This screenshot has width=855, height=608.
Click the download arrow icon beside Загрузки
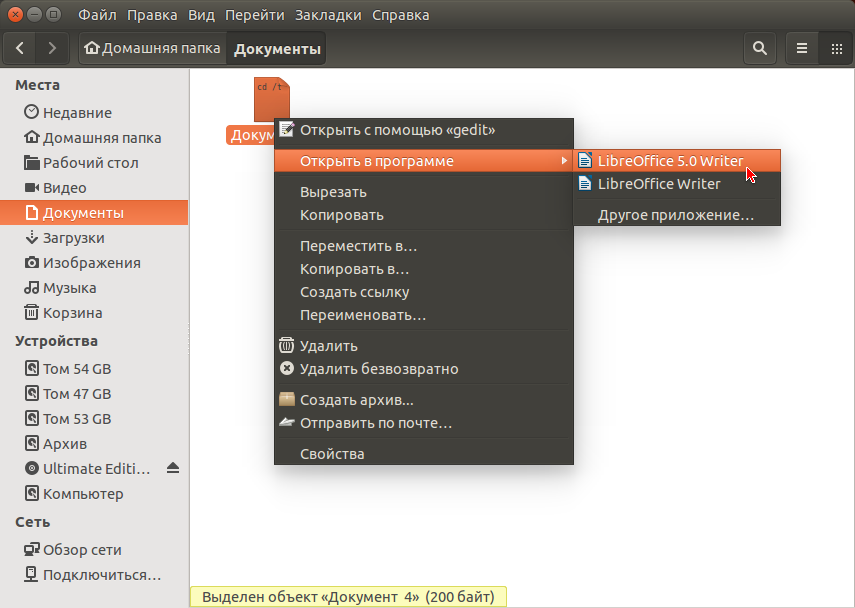[x=32, y=237]
